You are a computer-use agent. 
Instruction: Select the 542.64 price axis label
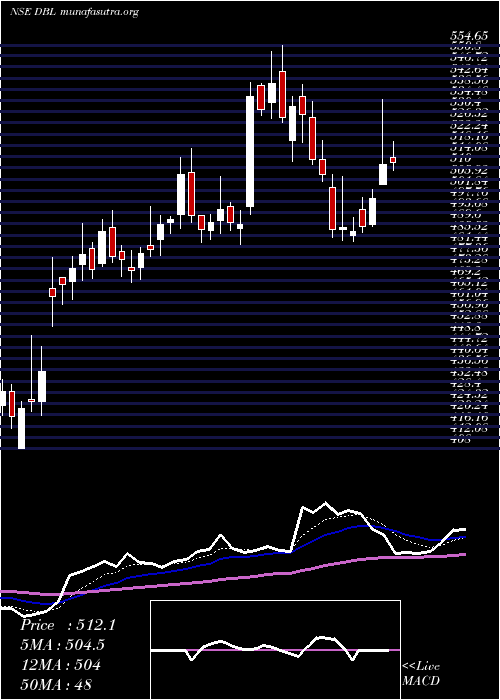[x=470, y=70]
